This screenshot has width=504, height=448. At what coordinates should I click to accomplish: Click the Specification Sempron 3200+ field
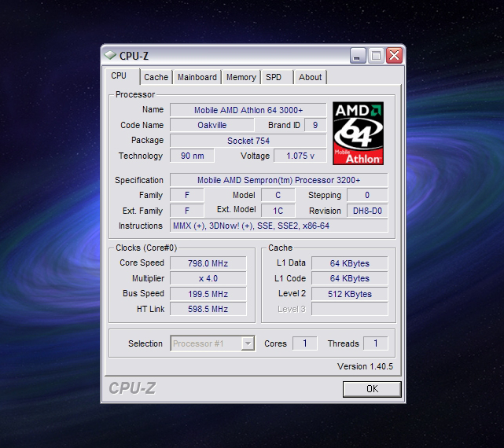[x=278, y=180]
